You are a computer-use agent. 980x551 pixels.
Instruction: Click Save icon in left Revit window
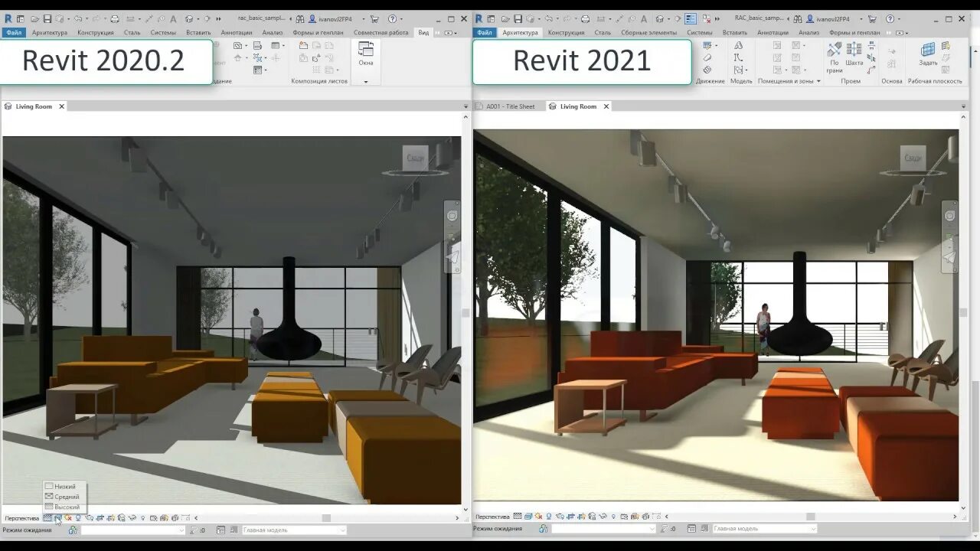pos(47,19)
